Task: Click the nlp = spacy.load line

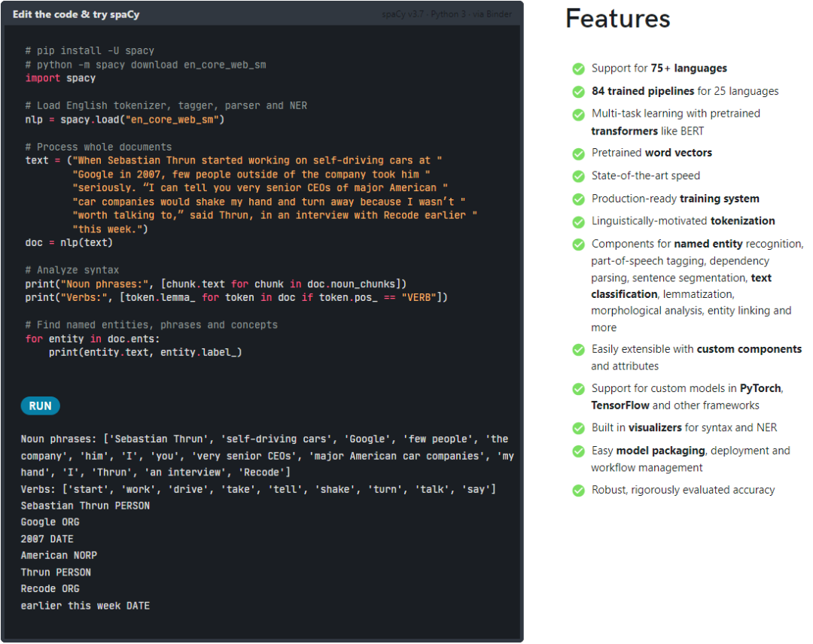Action: 124,120
